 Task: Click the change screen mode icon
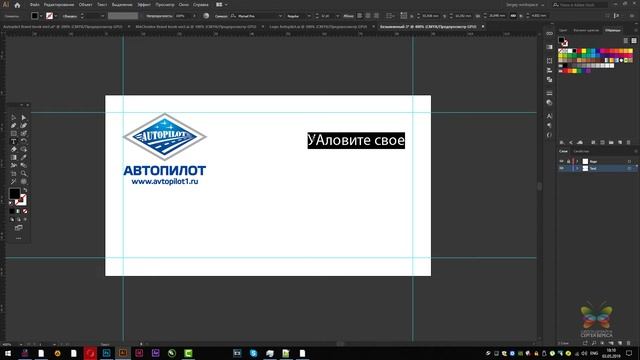[x=19, y=227]
